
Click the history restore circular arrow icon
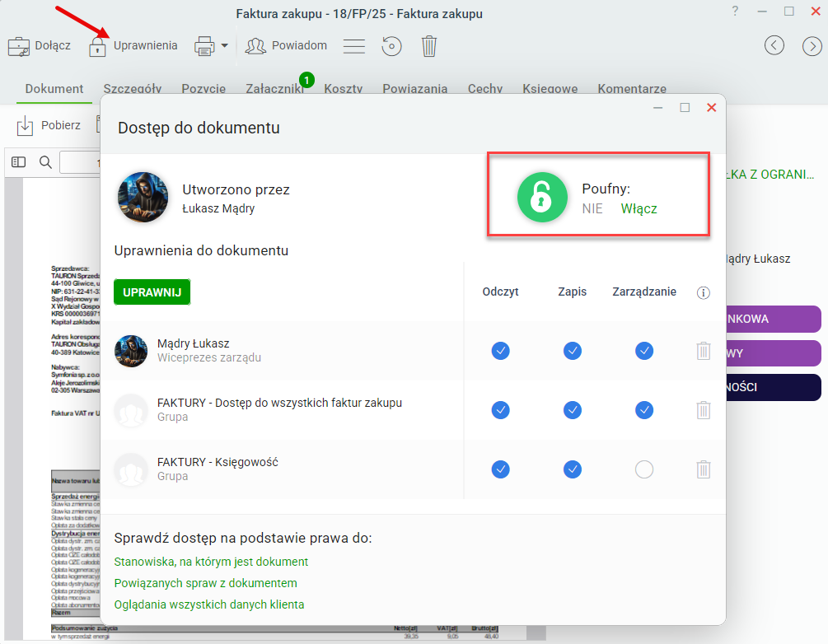pos(391,46)
